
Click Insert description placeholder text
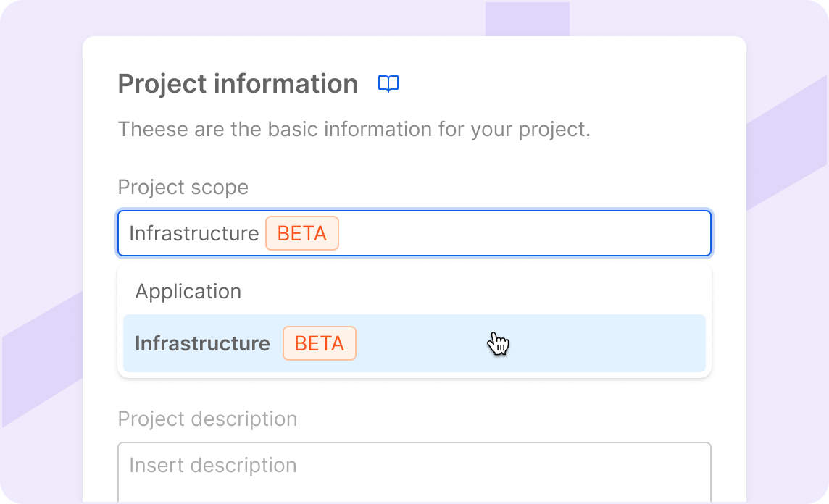pyautogui.click(x=212, y=465)
